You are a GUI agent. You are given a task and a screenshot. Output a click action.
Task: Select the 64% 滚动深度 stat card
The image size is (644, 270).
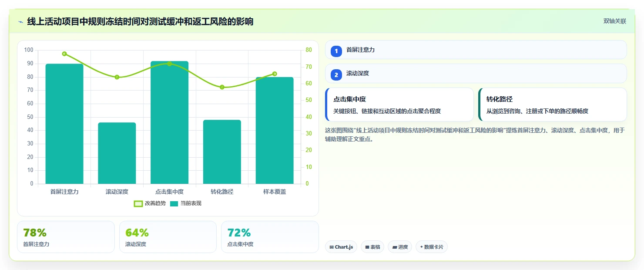coord(168,237)
